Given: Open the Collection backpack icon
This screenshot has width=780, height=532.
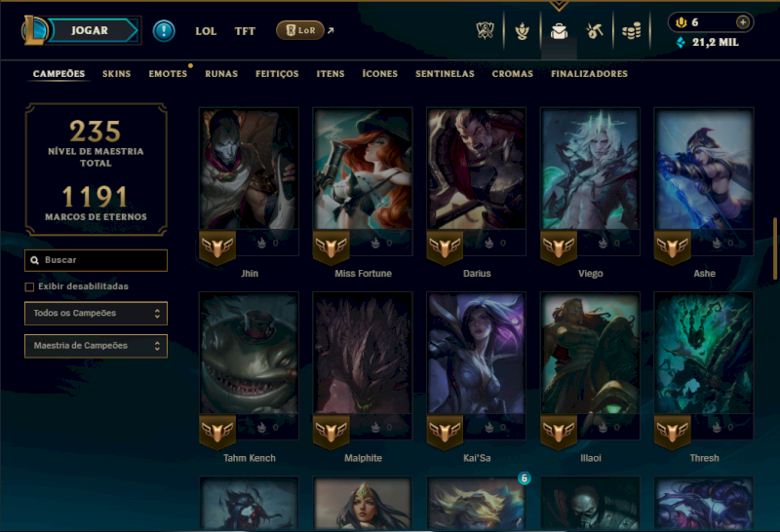Looking at the screenshot, I should click(x=559, y=31).
